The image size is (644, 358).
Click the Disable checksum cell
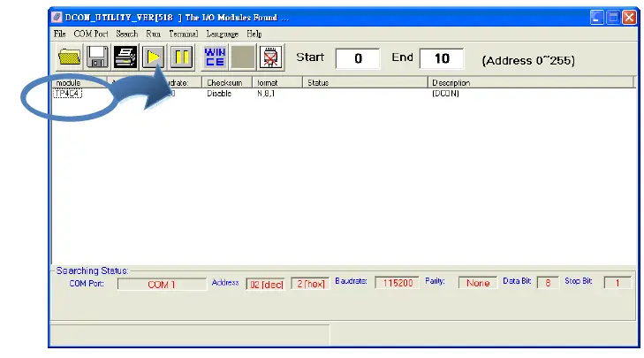219,94
